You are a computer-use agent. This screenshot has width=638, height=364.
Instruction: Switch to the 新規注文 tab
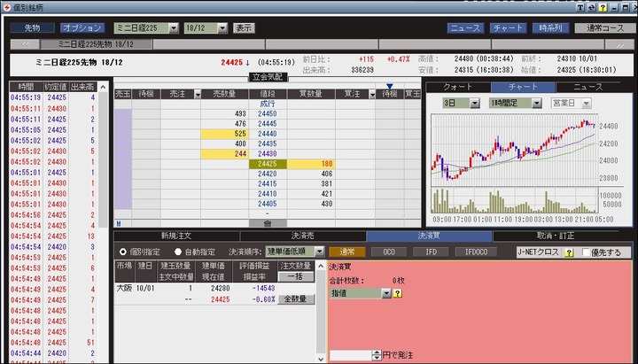tap(176, 236)
